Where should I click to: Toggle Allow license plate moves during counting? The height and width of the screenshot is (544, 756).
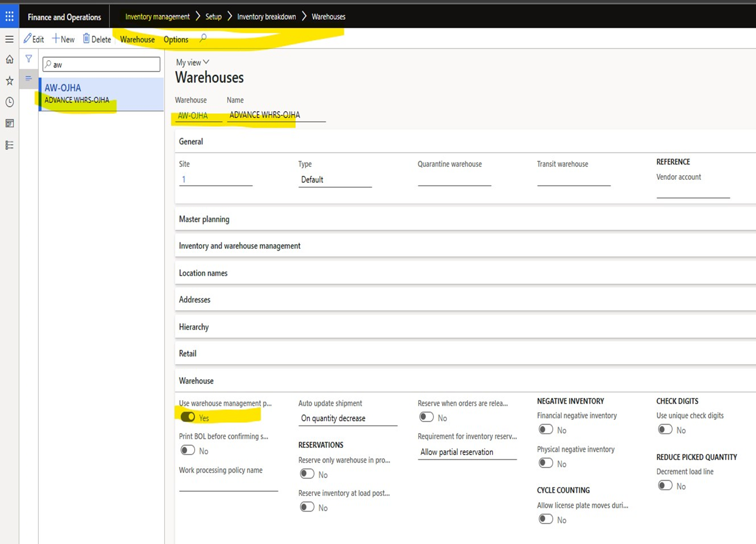545,519
